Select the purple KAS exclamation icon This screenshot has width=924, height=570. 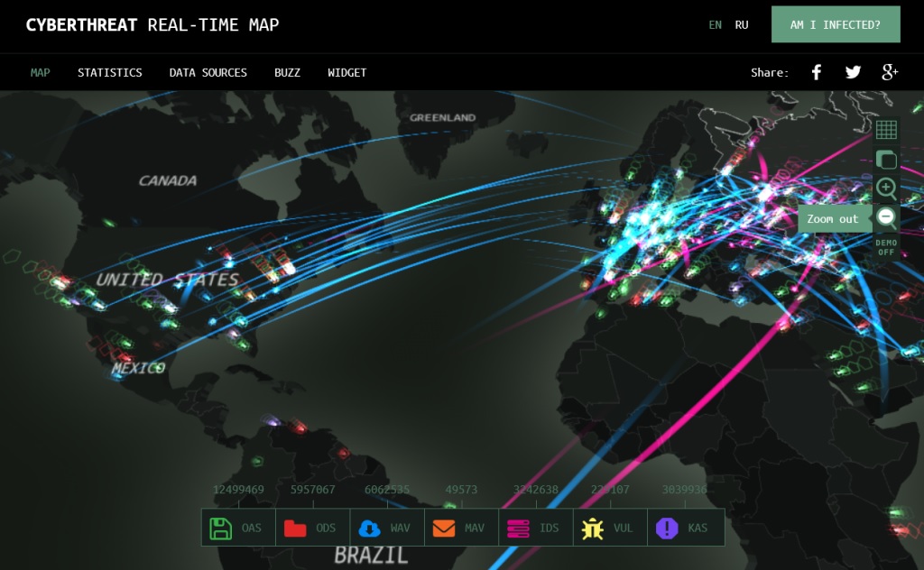point(666,528)
